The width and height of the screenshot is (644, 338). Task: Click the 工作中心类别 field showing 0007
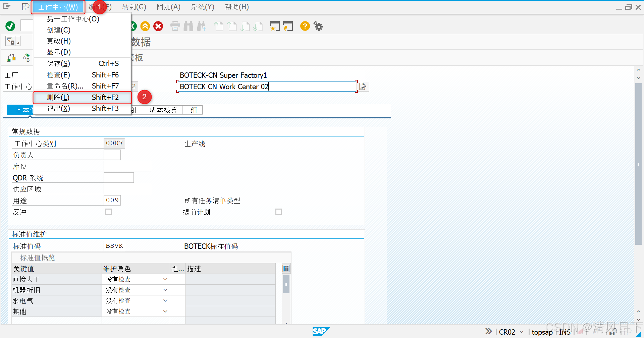pos(114,143)
